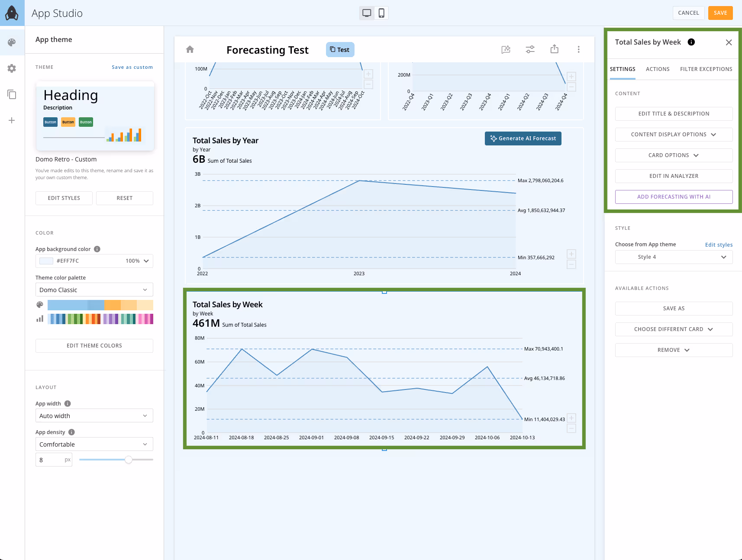
Task: Click the AI chat sparkle icon
Action: 506,49
